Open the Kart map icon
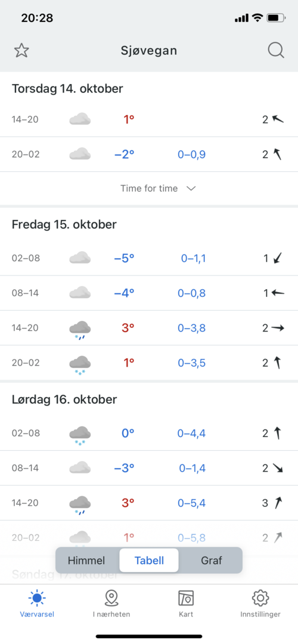Screen dimensions: 298x644 click(x=186, y=598)
